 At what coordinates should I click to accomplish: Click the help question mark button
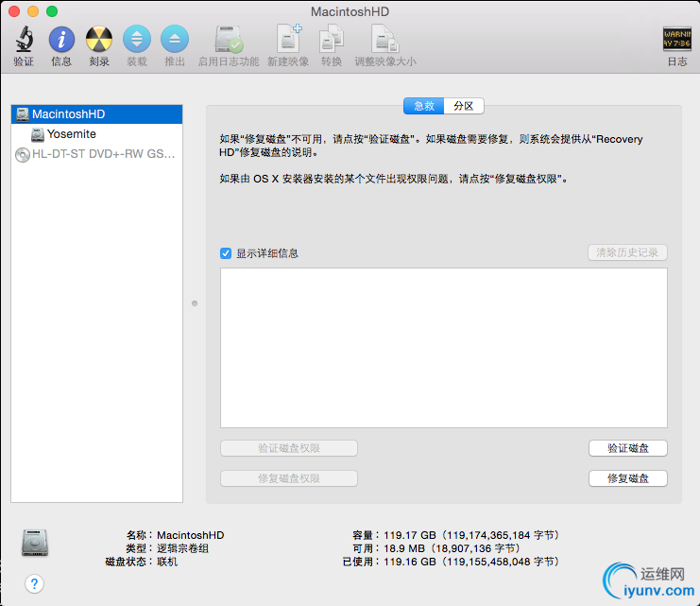pyautogui.click(x=34, y=583)
